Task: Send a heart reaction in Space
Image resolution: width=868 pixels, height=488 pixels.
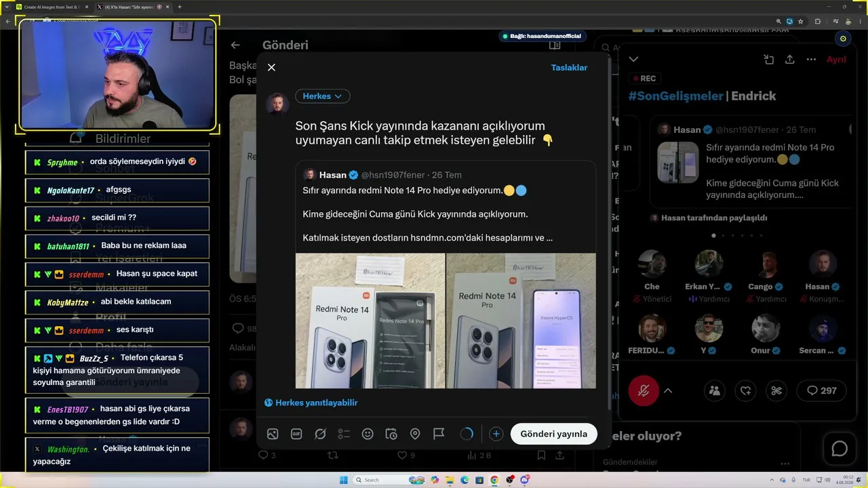Action: pos(746,390)
